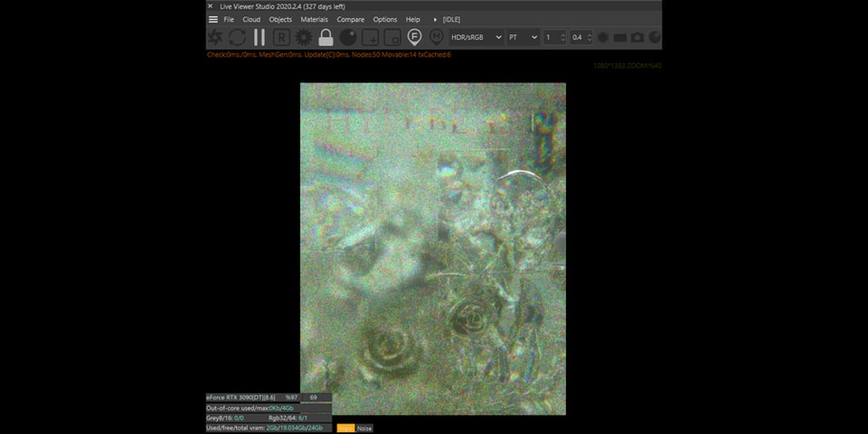Open the Materials menu

click(x=314, y=19)
